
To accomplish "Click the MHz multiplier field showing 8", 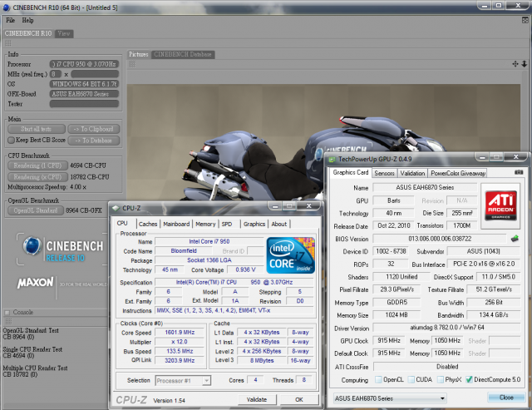I will click(56, 74).
